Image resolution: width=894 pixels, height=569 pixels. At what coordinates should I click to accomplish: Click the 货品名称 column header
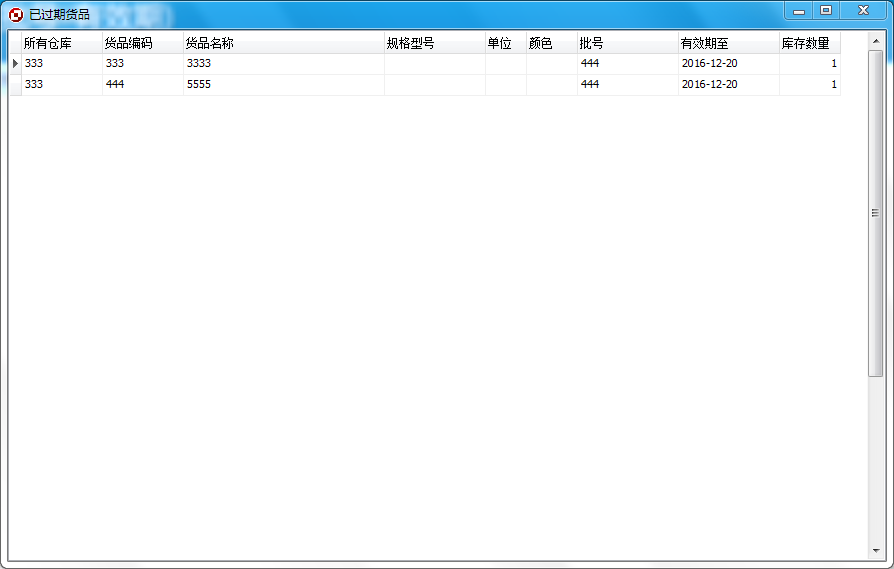[x=283, y=43]
